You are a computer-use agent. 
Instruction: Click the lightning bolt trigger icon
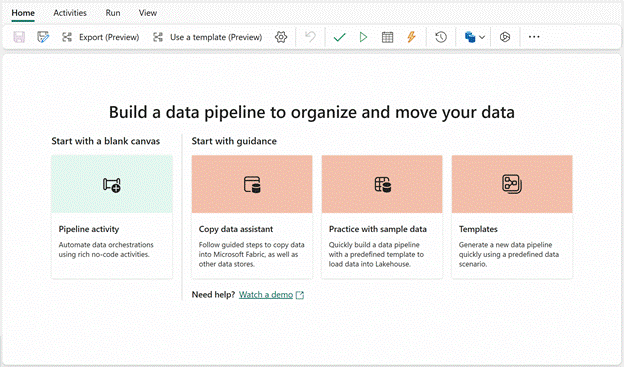(411, 37)
